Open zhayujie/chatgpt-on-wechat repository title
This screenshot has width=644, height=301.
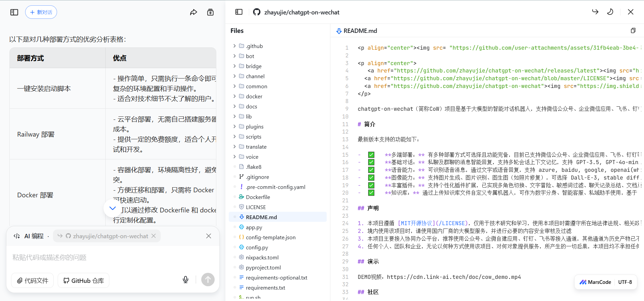point(302,12)
